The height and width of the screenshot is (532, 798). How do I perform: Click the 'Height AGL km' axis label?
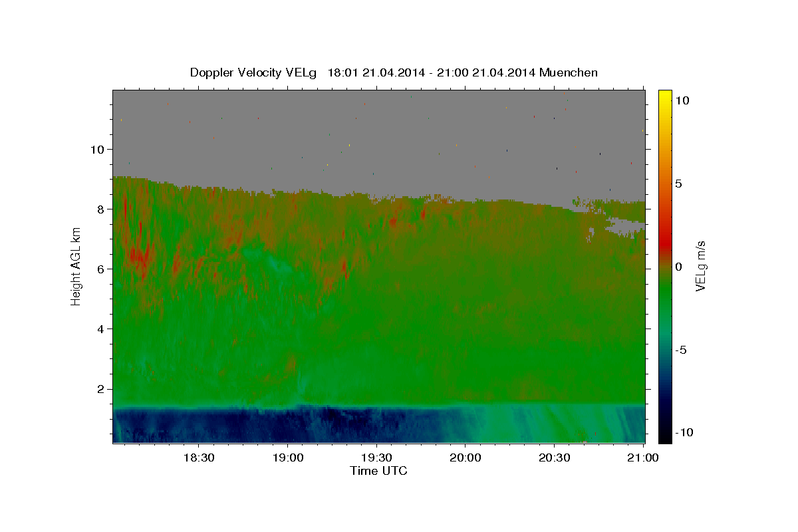coord(76,266)
